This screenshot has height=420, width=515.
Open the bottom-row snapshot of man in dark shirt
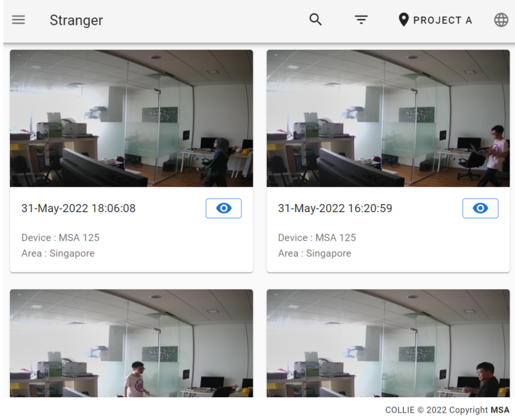(x=388, y=343)
